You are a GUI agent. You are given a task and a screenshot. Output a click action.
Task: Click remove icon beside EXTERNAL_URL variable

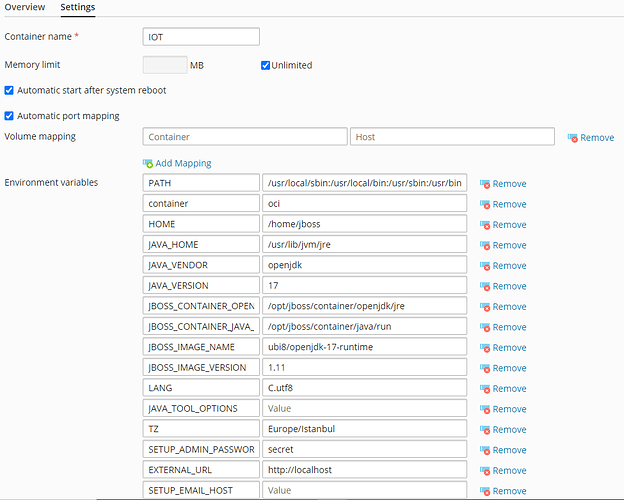485,471
